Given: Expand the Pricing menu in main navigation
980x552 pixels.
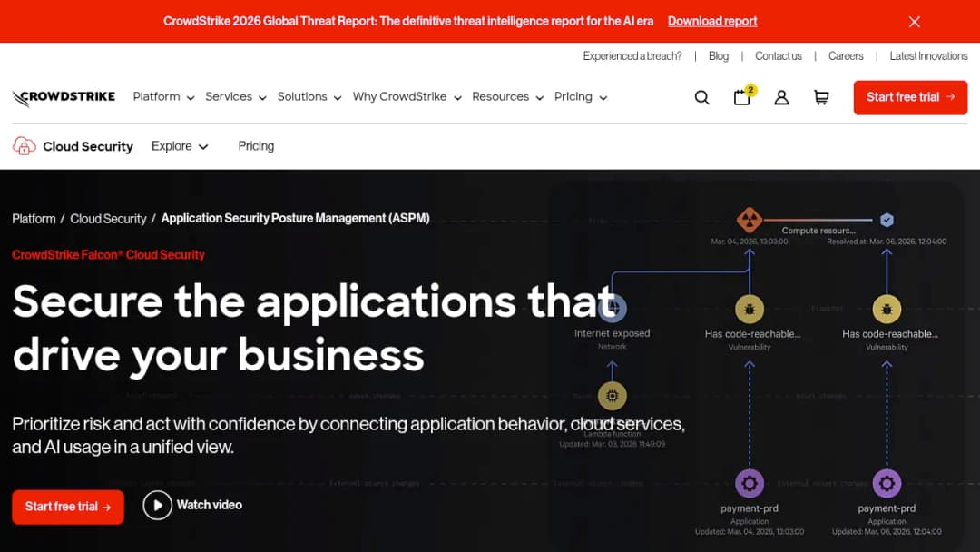Looking at the screenshot, I should pos(581,97).
